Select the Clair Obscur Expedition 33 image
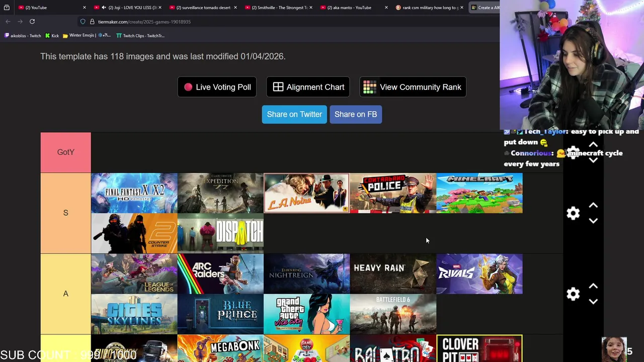 pyautogui.click(x=220, y=193)
